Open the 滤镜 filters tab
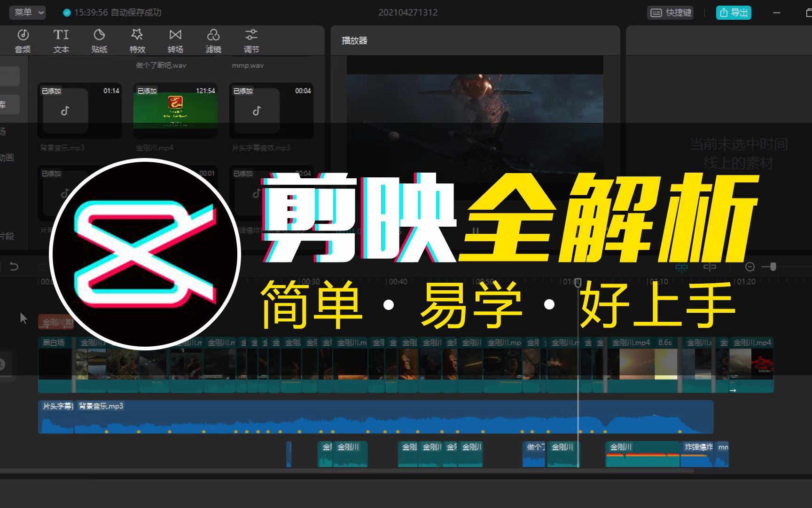The width and height of the screenshot is (812, 508). pos(213,41)
